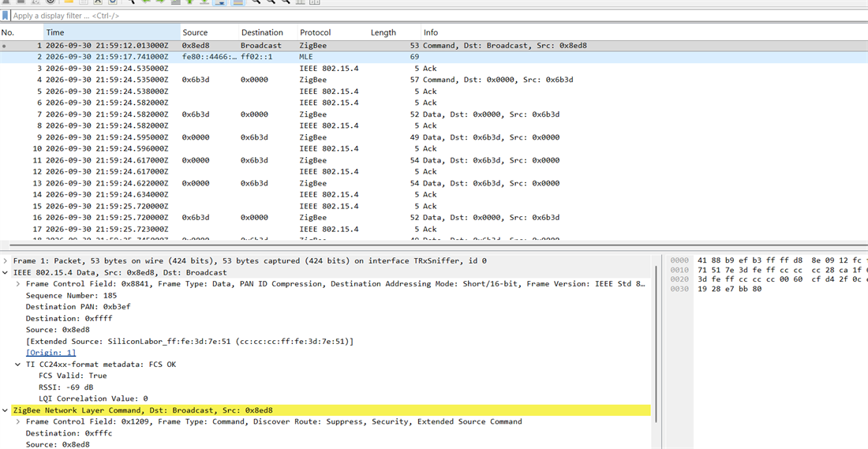Select the Extended Source SiliconLabor line
This screenshot has height=449, width=868.
189,342
